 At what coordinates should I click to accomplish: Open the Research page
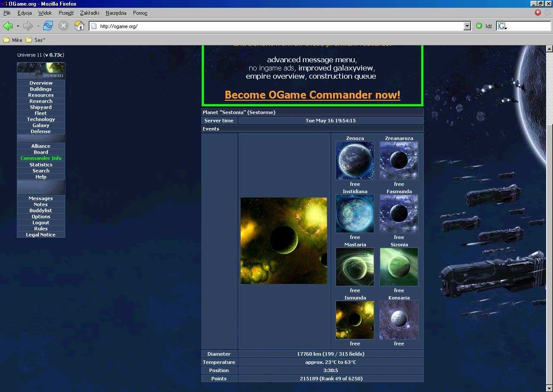[x=41, y=101]
